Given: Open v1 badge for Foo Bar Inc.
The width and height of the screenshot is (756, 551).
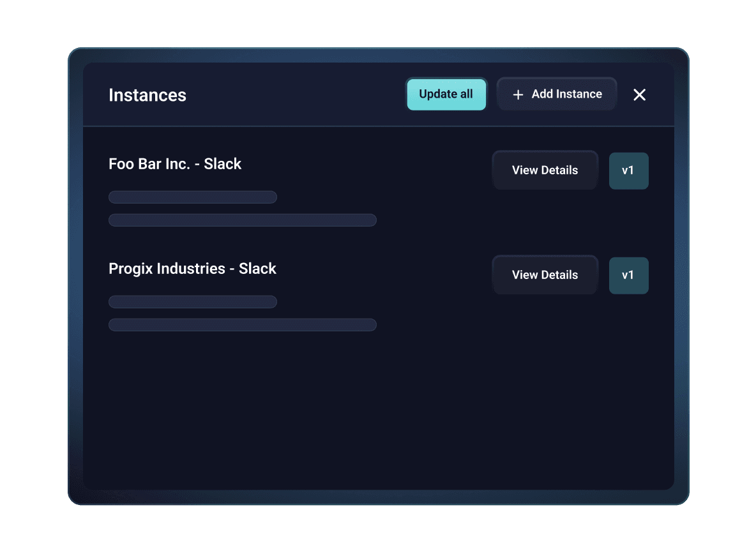Looking at the screenshot, I should [x=628, y=170].
